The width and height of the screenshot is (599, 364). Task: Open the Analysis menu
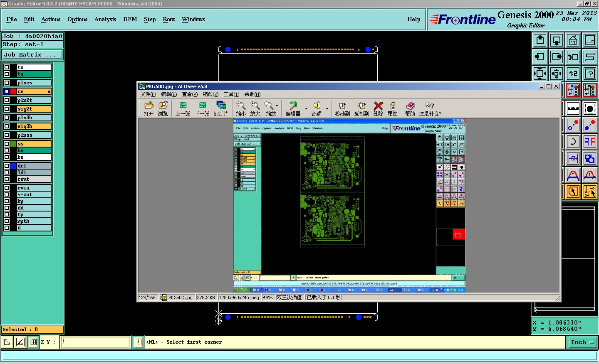105,19
